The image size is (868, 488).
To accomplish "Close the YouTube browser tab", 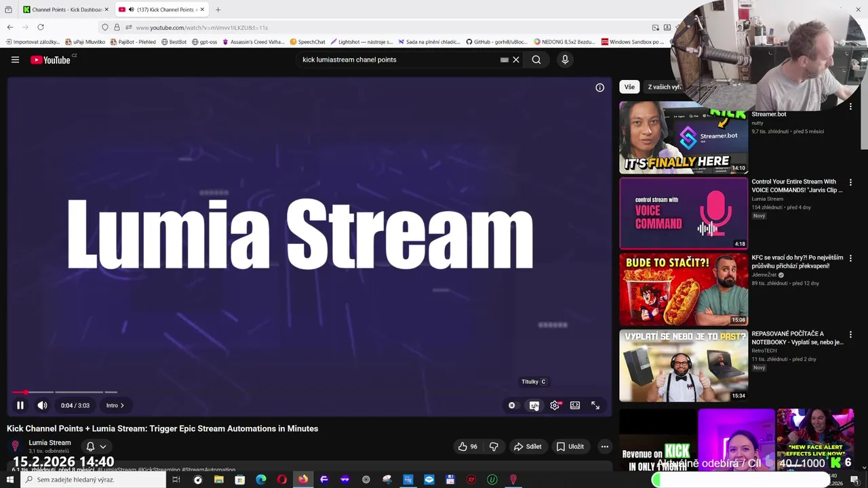I will click(x=202, y=9).
